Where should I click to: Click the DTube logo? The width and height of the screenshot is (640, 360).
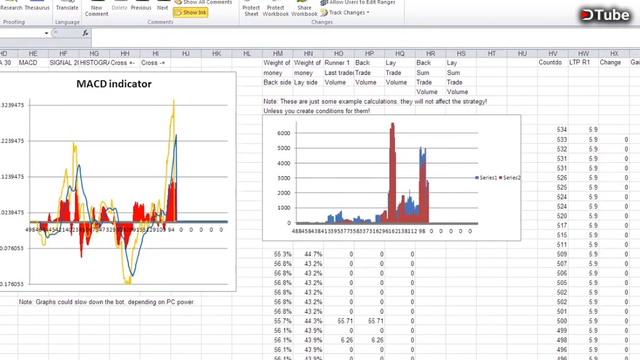[x=605, y=15]
